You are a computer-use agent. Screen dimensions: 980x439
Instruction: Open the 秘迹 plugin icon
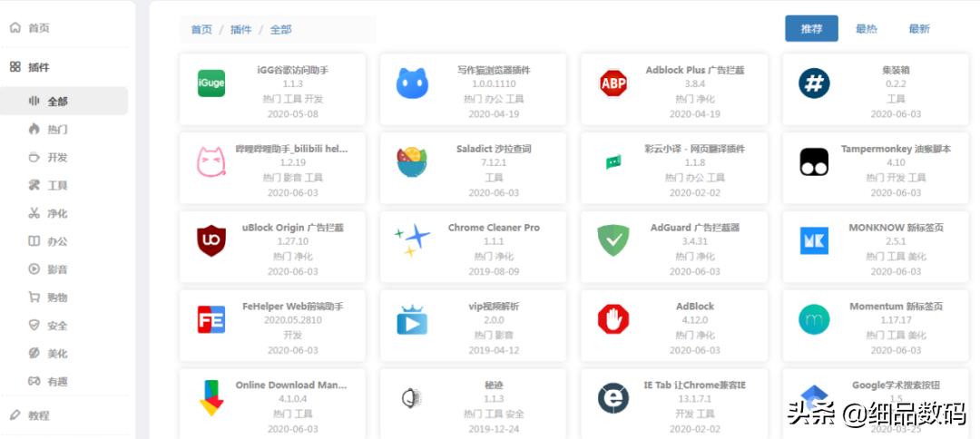412,398
